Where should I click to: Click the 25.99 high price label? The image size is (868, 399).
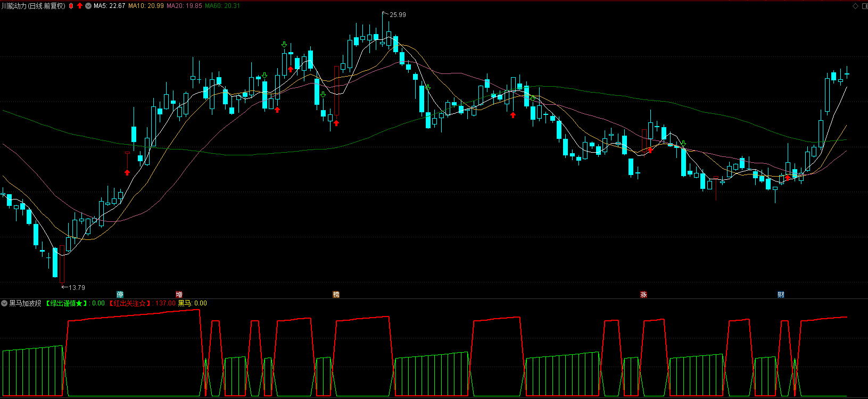(398, 15)
